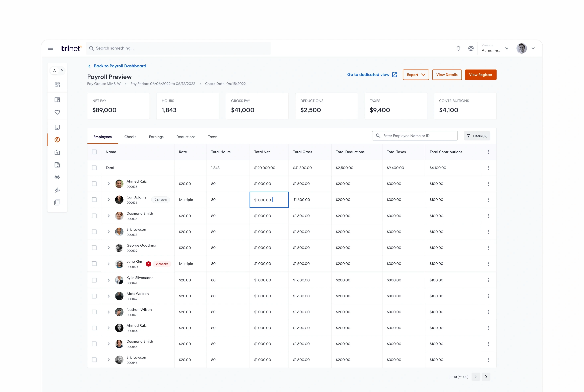Click the notifications bell icon
The width and height of the screenshot is (584, 392).
click(x=458, y=48)
